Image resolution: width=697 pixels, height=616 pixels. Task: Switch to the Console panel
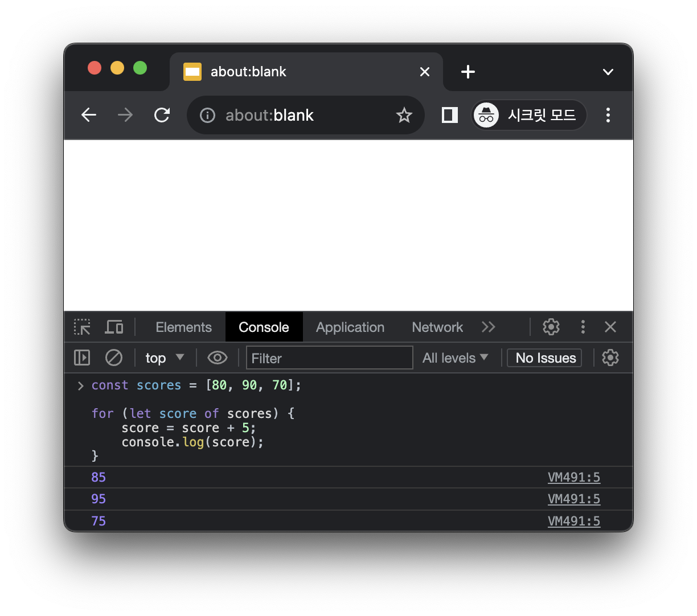coord(264,327)
